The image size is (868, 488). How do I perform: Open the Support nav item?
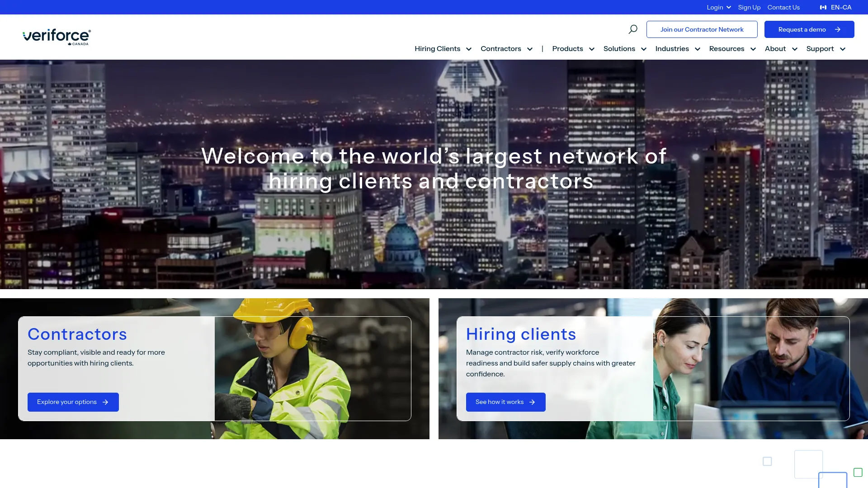coord(820,49)
